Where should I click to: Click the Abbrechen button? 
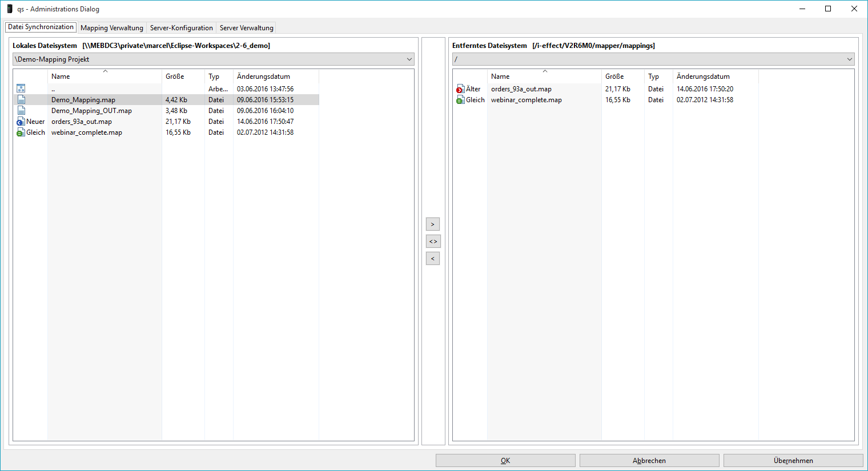pyautogui.click(x=649, y=461)
